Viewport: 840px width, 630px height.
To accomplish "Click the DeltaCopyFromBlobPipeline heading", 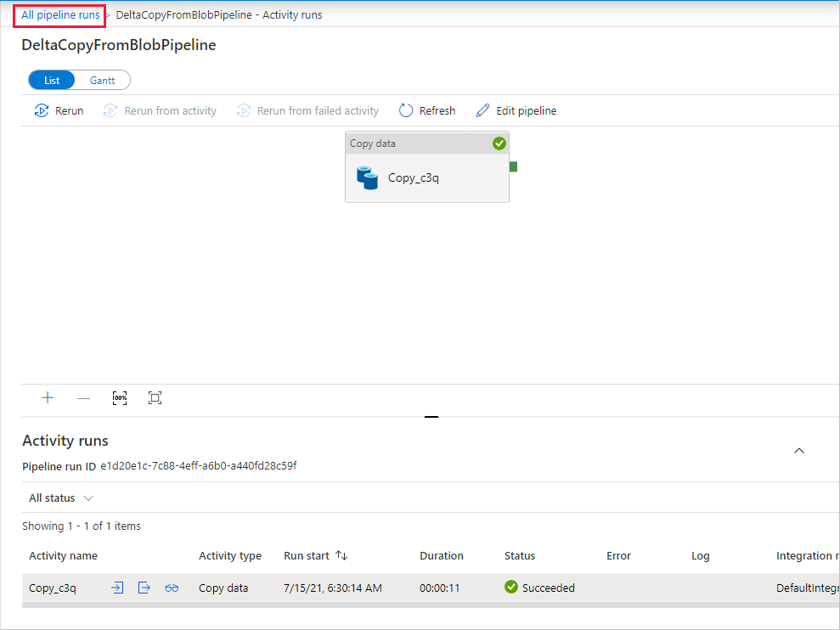I will pyautogui.click(x=119, y=45).
